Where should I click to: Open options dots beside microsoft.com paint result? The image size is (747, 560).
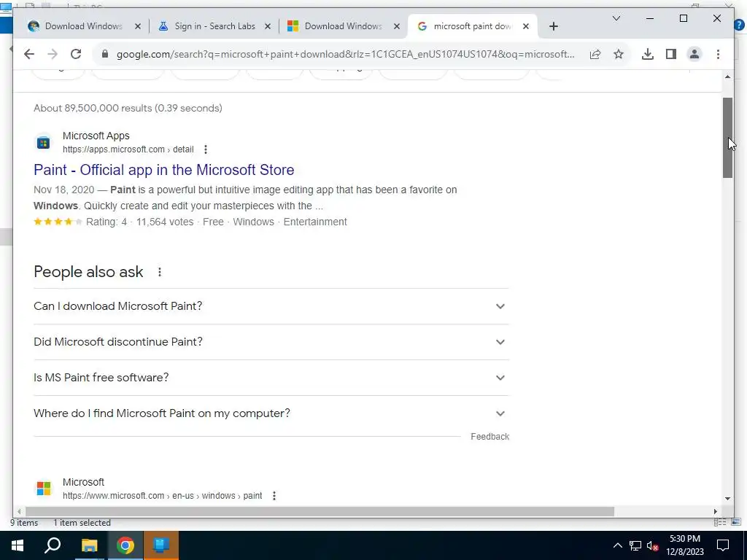point(274,496)
